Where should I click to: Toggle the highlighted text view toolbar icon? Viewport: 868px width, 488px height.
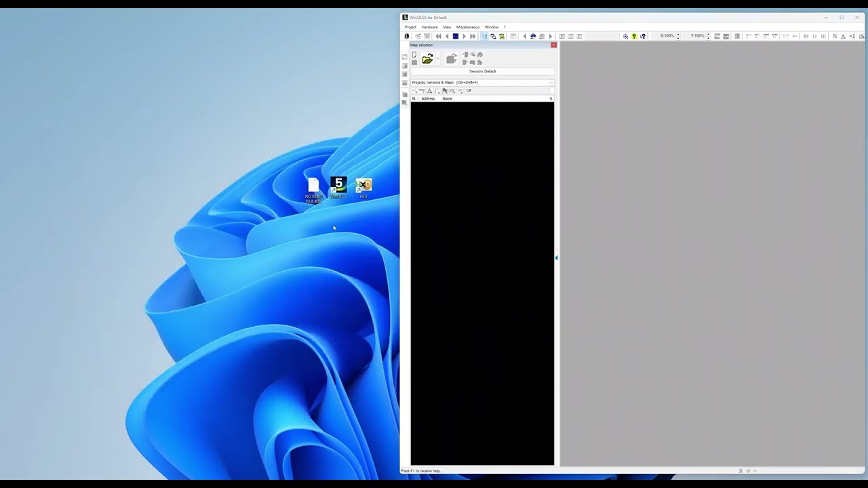tap(484, 36)
